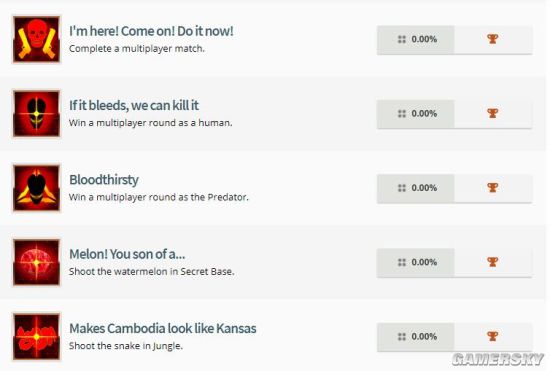The width and height of the screenshot is (550, 371).
Task: Open the 'If it bleeds, we can kill it' link
Action: (x=134, y=106)
